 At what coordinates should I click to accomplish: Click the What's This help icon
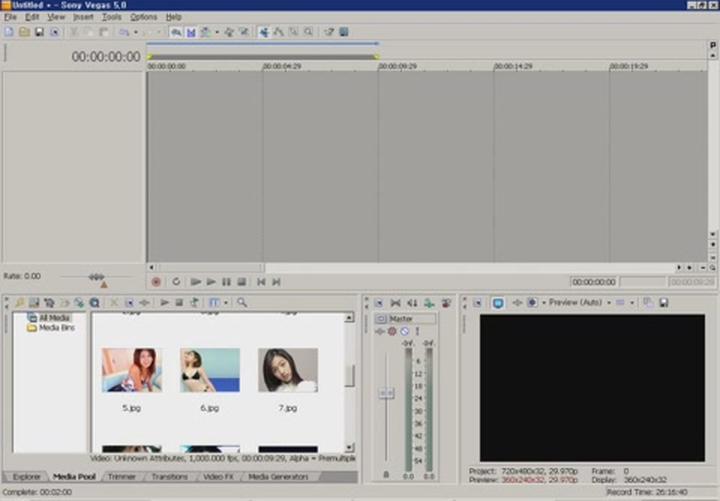click(x=329, y=32)
